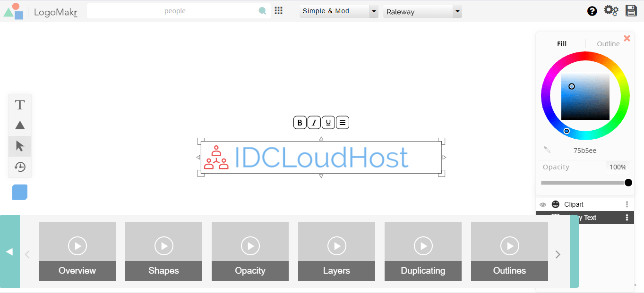Toggle underline text formatting
644x293 pixels.
(x=328, y=123)
